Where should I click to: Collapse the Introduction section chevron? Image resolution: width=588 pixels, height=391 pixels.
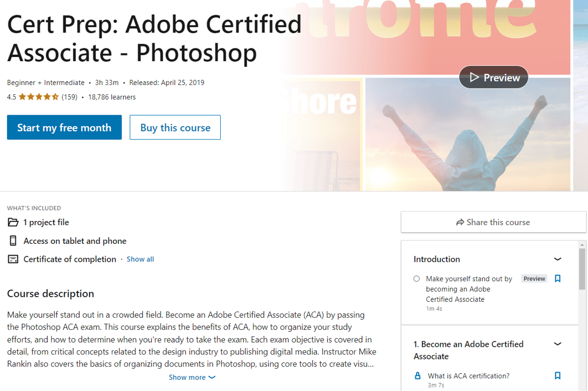click(557, 259)
